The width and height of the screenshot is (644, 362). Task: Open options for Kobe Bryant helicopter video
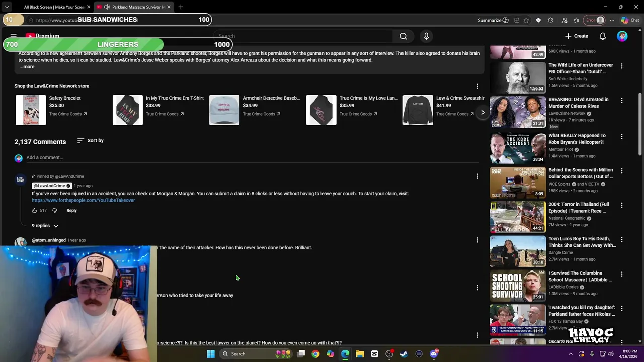(x=622, y=137)
